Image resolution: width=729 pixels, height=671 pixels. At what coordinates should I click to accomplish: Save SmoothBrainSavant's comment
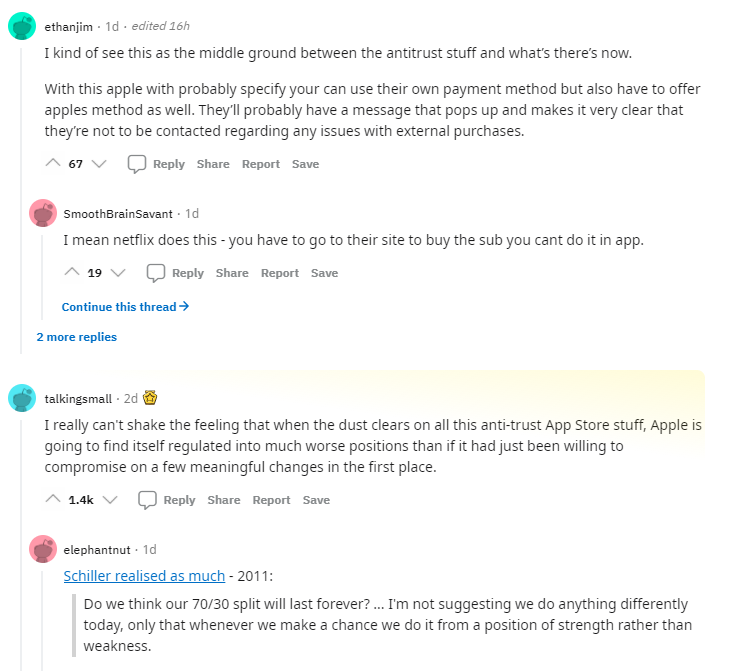click(325, 273)
